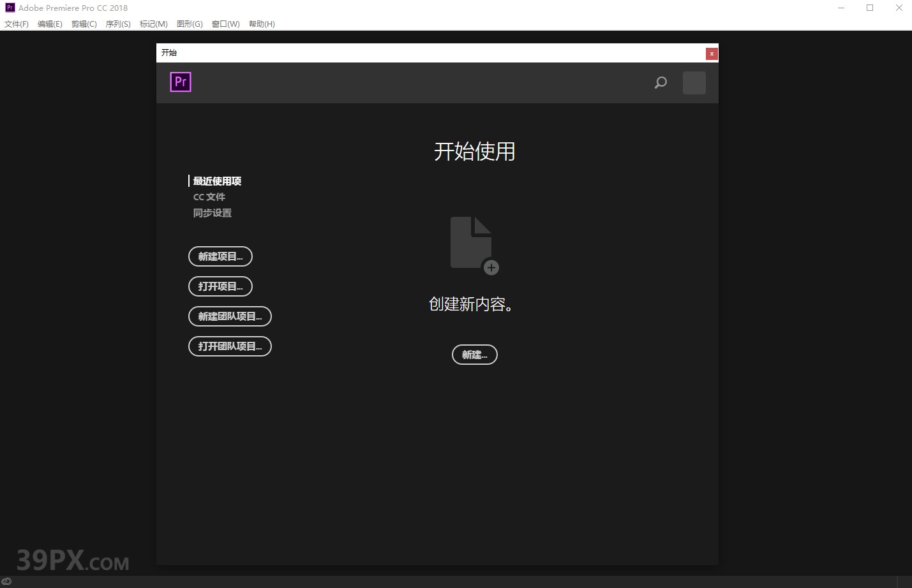912x588 pixels.
Task: Click the Pr icon in the title bar
Action: 9,7
